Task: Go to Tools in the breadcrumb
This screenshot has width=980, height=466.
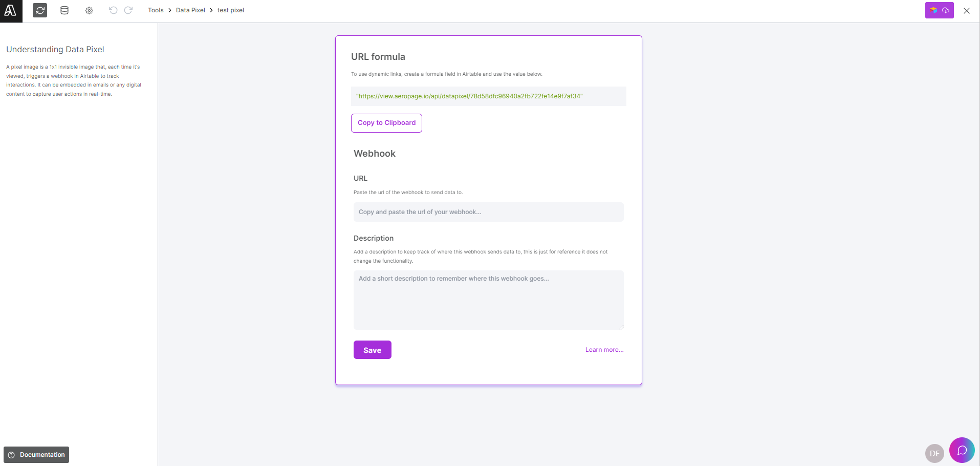Action: click(x=156, y=10)
